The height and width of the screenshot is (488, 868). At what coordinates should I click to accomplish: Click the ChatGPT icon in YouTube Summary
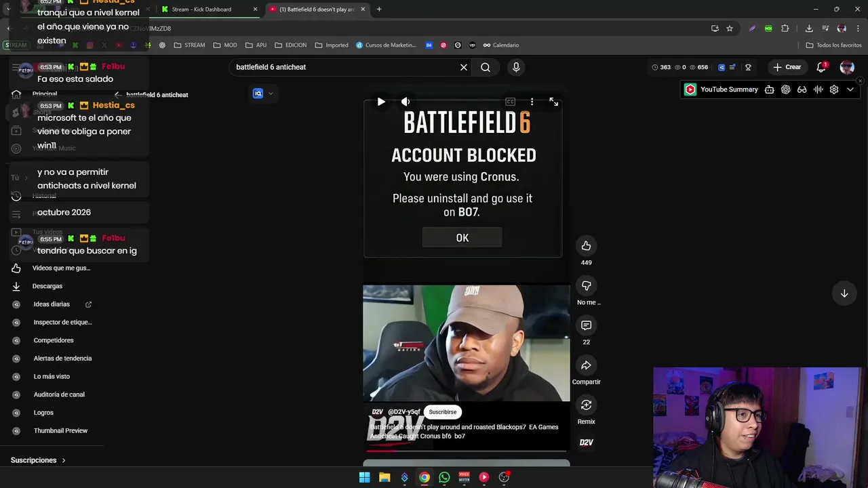(786, 89)
